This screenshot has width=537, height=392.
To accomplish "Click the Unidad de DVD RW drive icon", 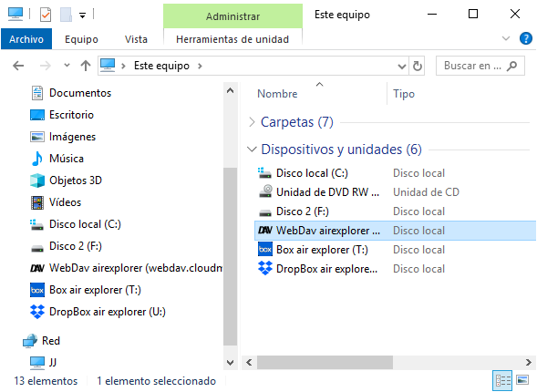I will click(265, 191).
